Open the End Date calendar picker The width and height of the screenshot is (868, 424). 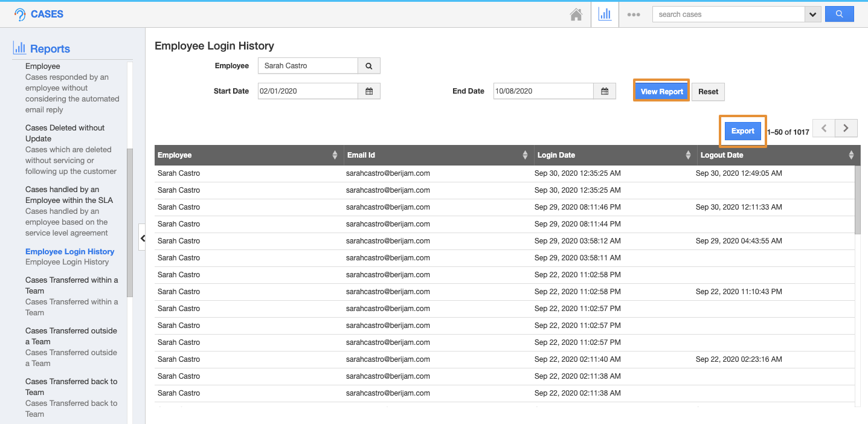tap(605, 91)
